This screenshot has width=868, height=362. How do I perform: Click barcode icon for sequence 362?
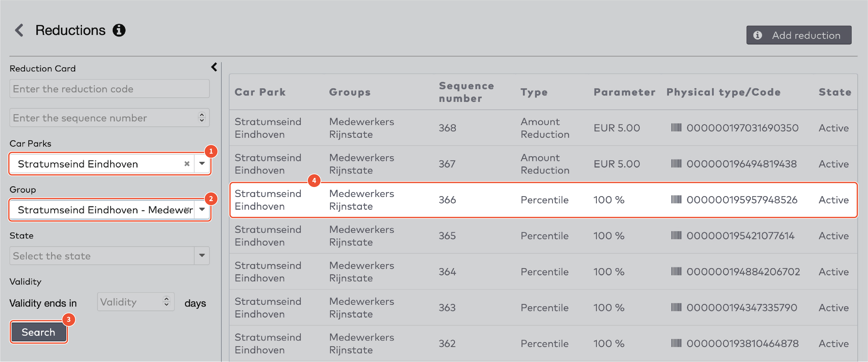(x=676, y=343)
